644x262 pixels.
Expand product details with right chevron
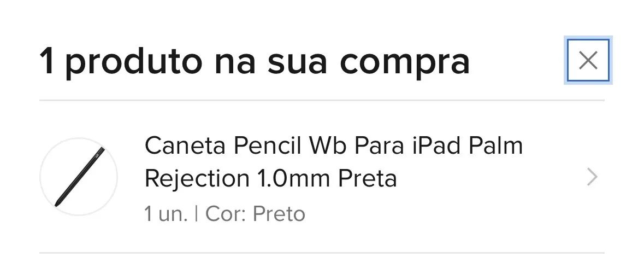(x=592, y=177)
